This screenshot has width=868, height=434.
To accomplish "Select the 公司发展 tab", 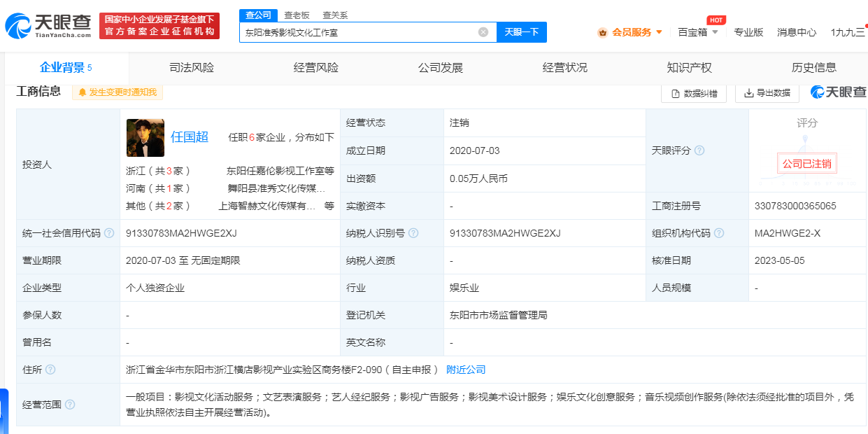I will (441, 68).
